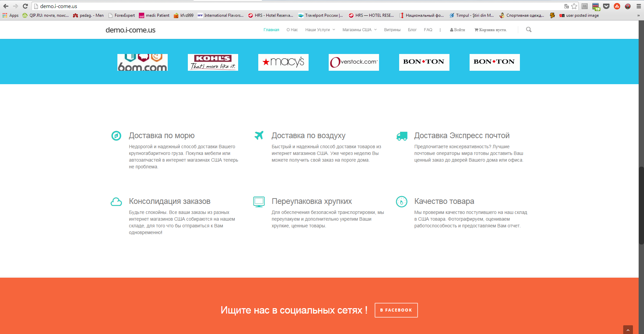The width and height of the screenshot is (644, 334).
Task: Click the search magnifier icon in site header
Action: tap(529, 30)
